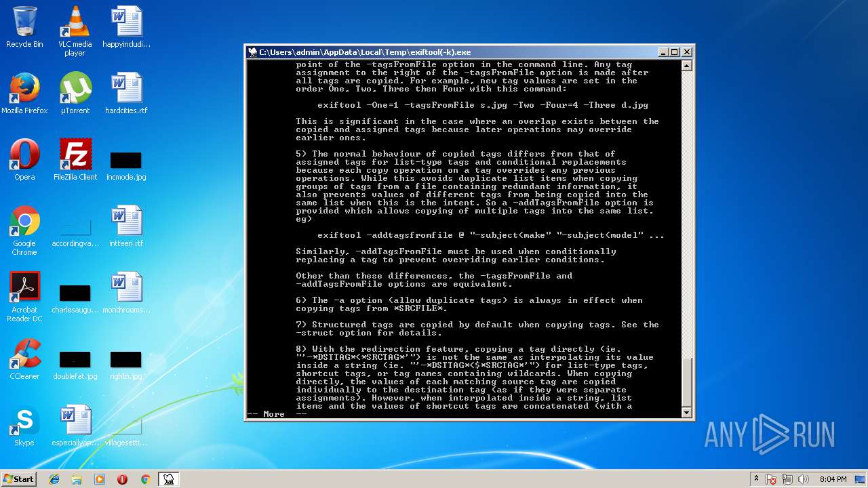Click Opera icon in taskbar
This screenshot has height=488, width=868.
[122, 479]
